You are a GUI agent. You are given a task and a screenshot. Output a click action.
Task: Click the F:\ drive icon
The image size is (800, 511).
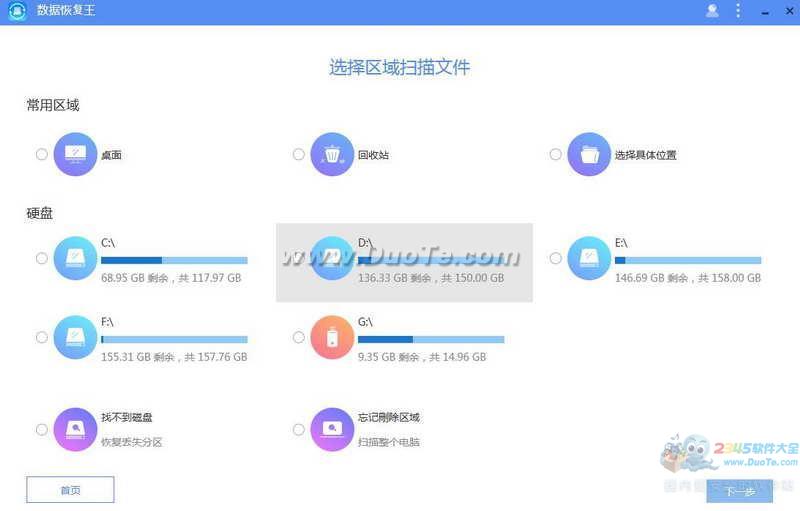coord(76,337)
